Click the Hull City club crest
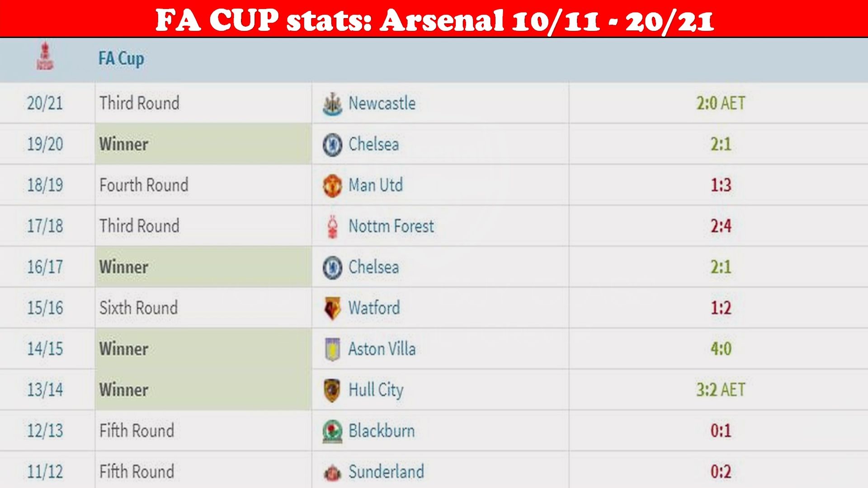Image resolution: width=868 pixels, height=488 pixels. pos(332,390)
